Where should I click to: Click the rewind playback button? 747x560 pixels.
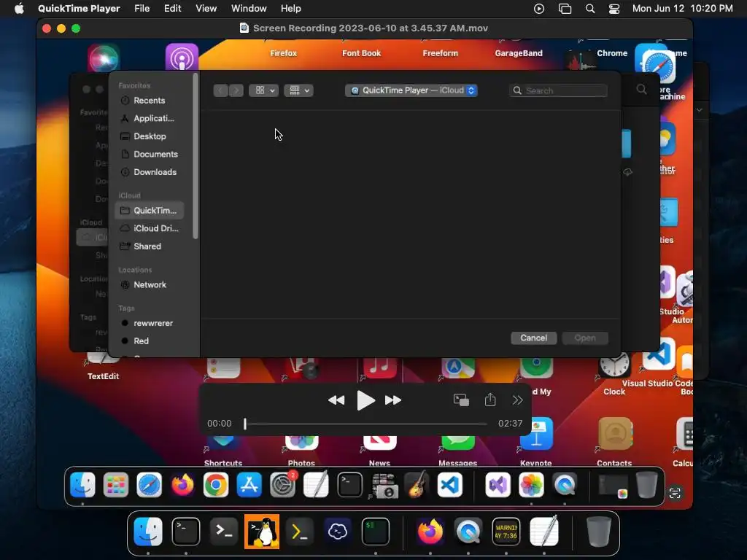point(336,400)
